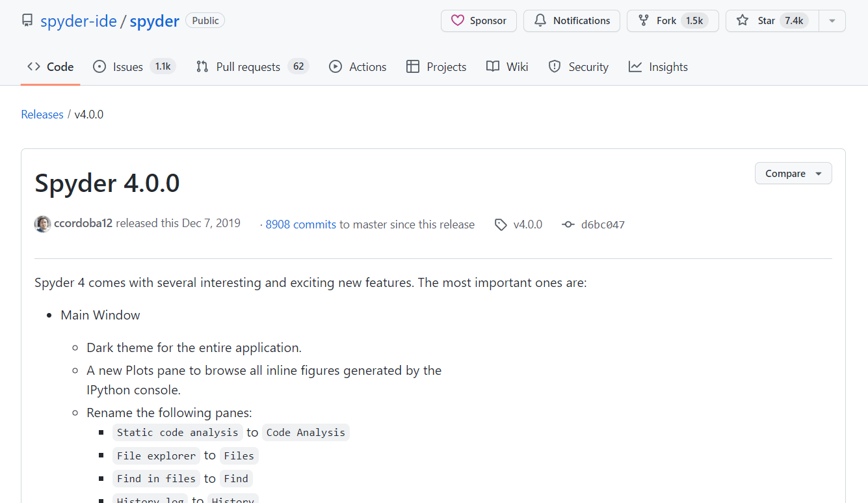Click the Actions play icon
The image size is (868, 503).
click(x=335, y=66)
